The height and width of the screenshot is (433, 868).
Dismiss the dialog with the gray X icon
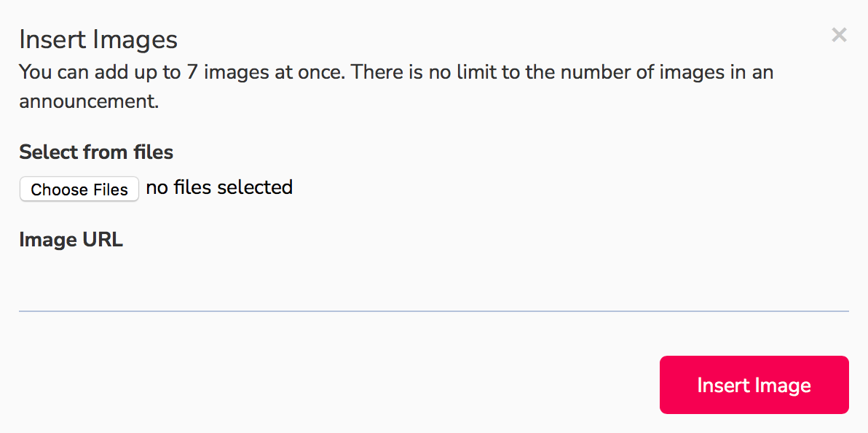point(839,35)
